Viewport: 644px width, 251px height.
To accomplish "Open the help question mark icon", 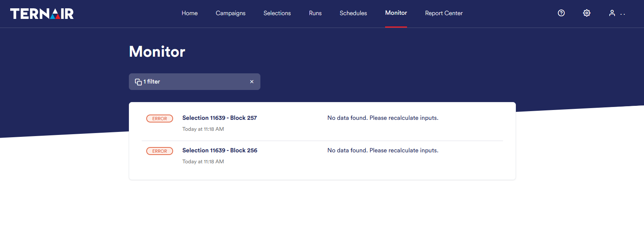I will 561,13.
